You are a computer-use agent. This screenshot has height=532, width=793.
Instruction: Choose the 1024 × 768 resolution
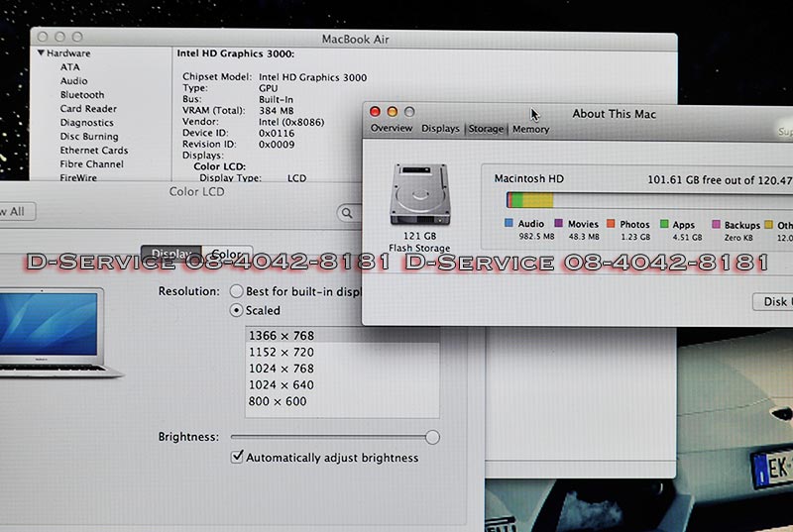coord(342,369)
